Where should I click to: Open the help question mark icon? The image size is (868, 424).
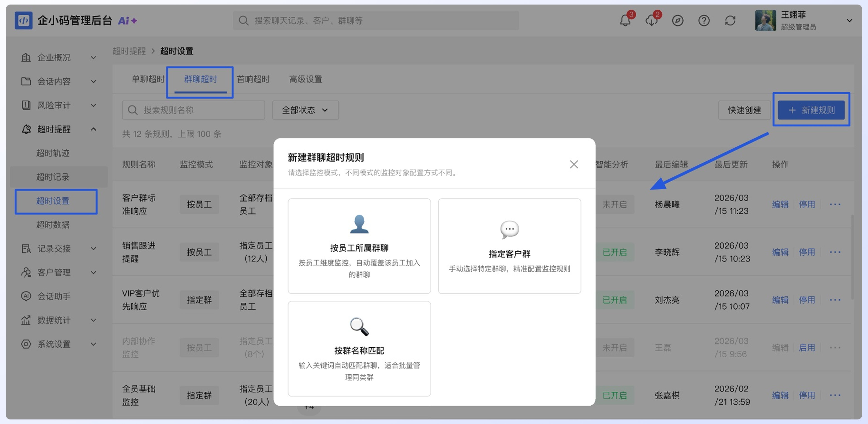pyautogui.click(x=704, y=21)
